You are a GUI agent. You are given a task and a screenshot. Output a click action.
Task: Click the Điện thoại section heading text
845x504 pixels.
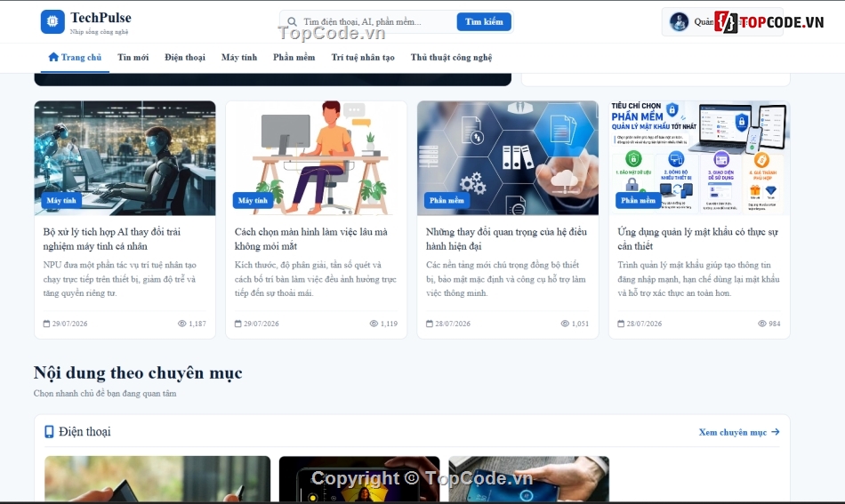tap(84, 432)
